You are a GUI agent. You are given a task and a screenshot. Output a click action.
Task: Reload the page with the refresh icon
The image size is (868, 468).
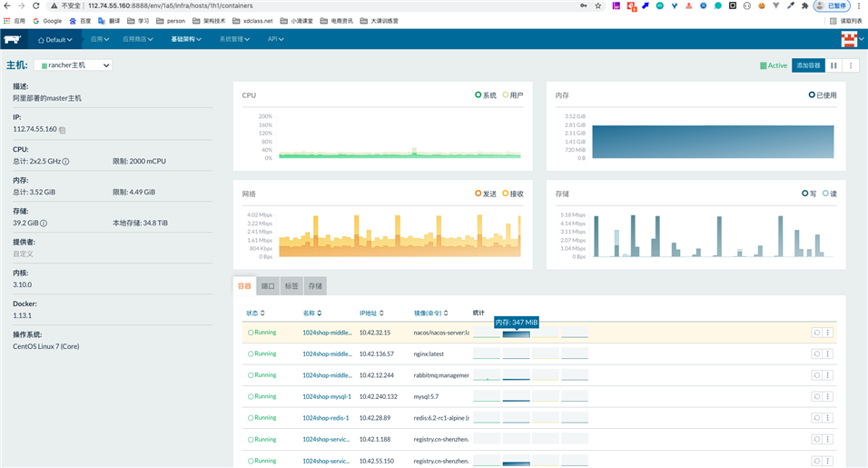(36, 5)
